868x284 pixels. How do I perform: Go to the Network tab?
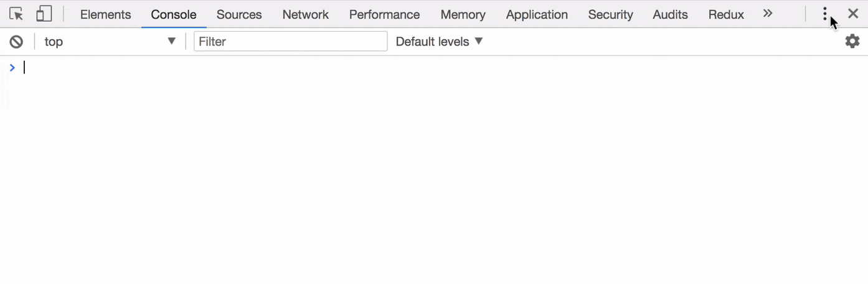[305, 14]
